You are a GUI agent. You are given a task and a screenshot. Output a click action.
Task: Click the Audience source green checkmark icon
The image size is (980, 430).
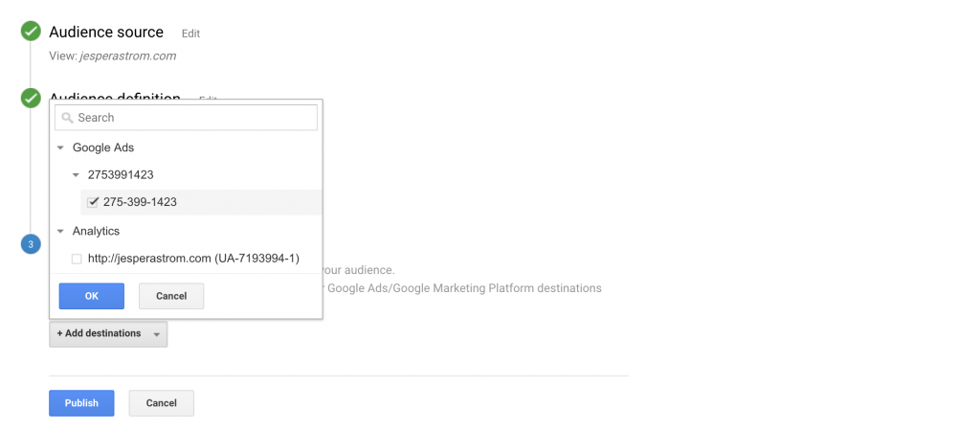[31, 32]
